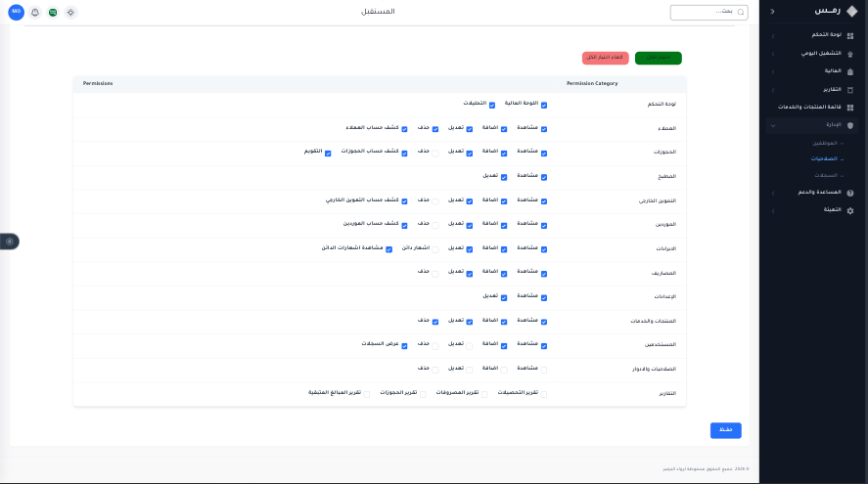Open the MO user avatar

16,12
